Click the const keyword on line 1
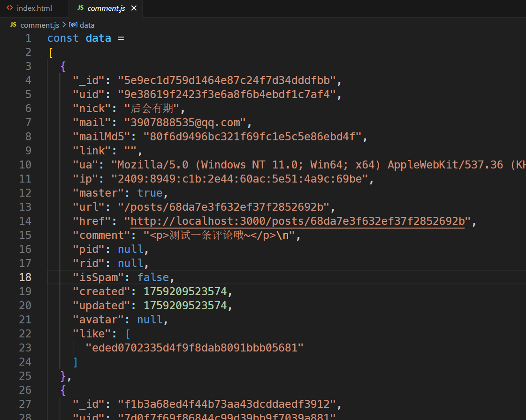Screen dimensions: 526x420 [63, 38]
